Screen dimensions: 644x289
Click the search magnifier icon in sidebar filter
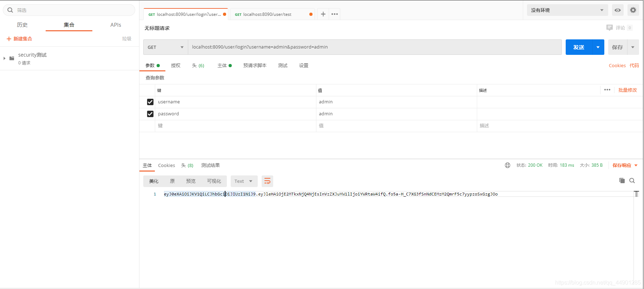[10, 10]
